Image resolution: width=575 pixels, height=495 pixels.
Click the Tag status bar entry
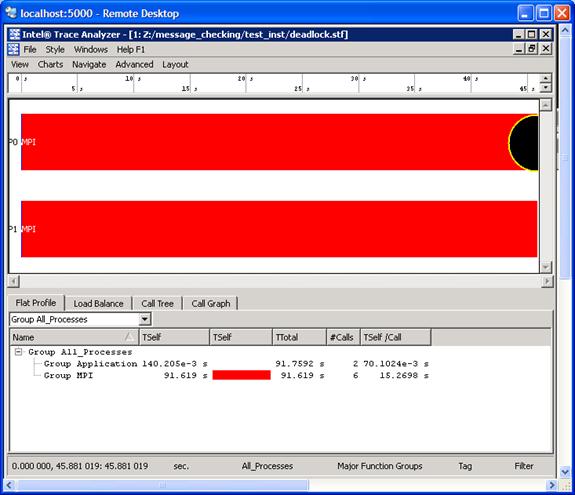coord(465,466)
